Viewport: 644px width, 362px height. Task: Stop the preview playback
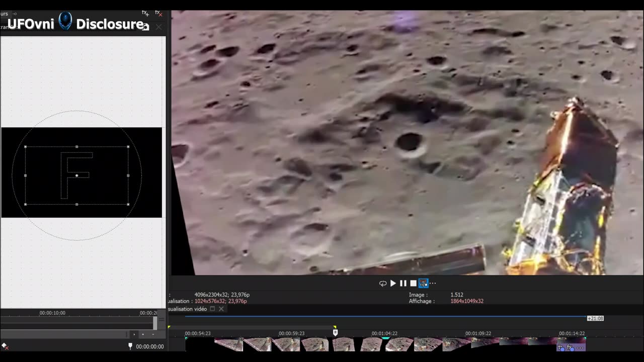(x=413, y=284)
